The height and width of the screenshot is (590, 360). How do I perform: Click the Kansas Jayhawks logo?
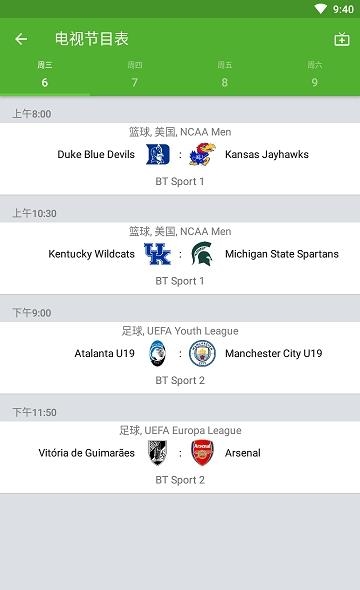pos(202,154)
